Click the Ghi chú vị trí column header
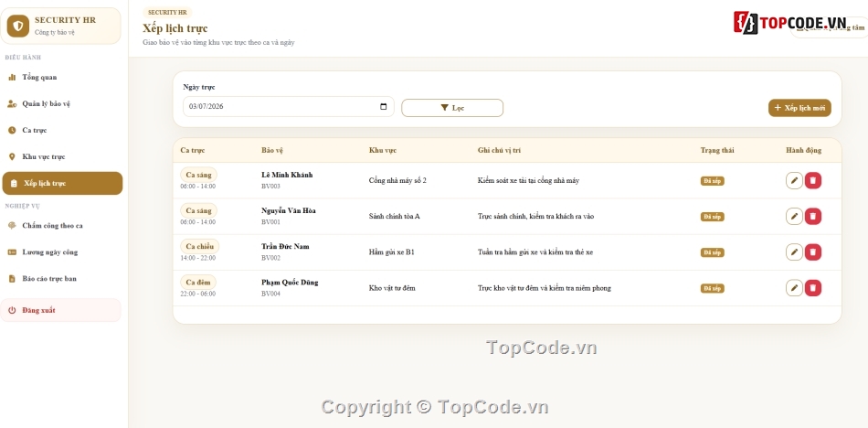 click(499, 150)
